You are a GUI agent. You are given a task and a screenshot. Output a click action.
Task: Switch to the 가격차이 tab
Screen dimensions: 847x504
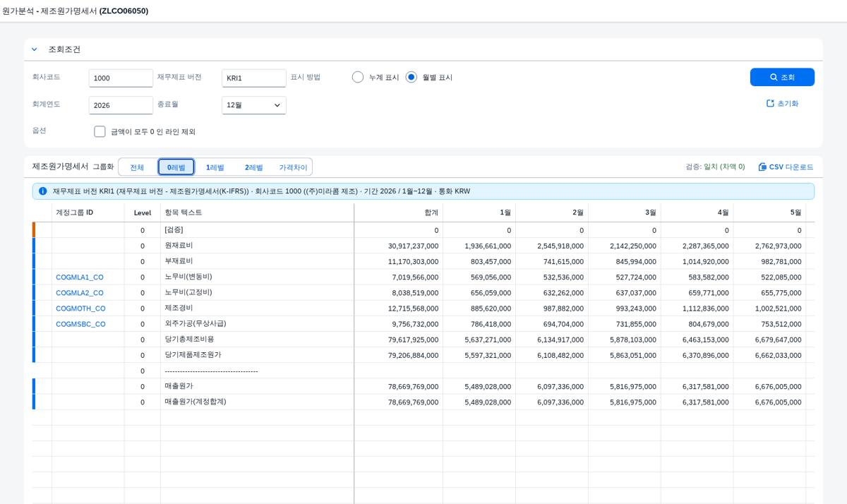pyautogui.click(x=293, y=167)
